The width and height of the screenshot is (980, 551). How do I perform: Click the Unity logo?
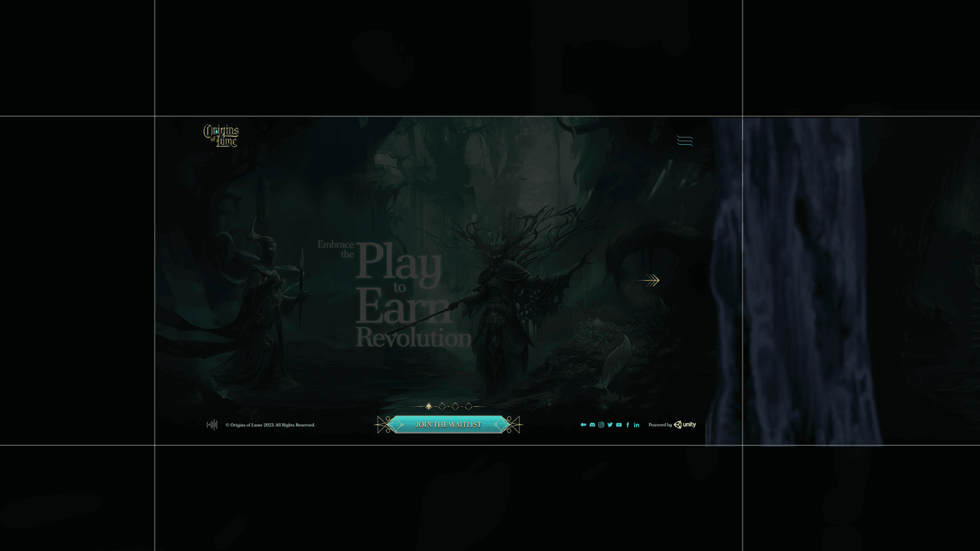click(685, 424)
